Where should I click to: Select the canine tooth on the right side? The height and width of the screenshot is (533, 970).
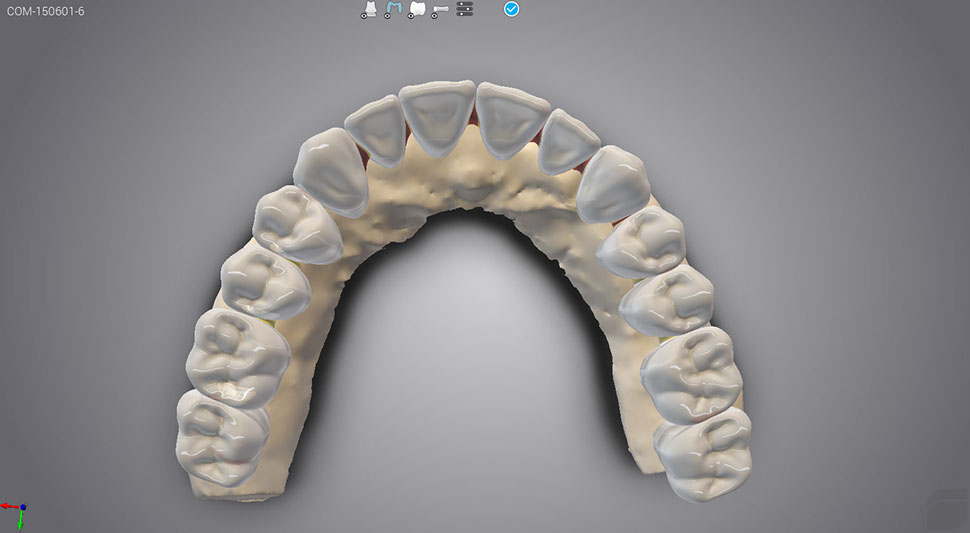[x=614, y=183]
